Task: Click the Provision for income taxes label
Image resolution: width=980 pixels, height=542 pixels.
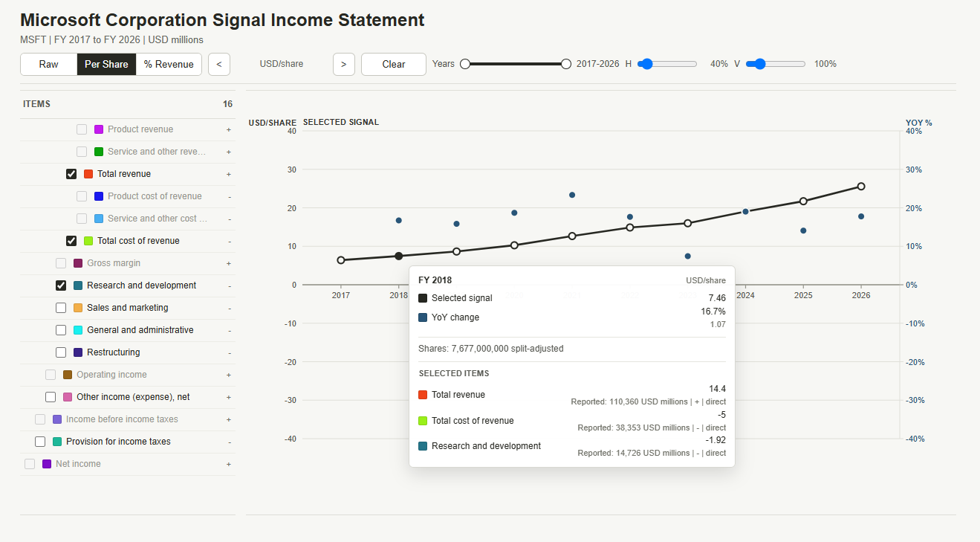Action: pyautogui.click(x=118, y=442)
